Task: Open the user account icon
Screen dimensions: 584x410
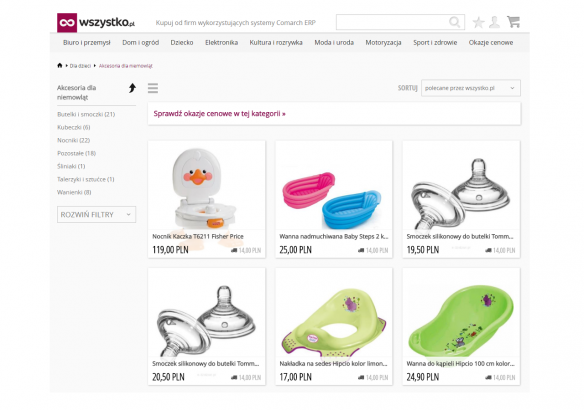Action: coord(494,22)
